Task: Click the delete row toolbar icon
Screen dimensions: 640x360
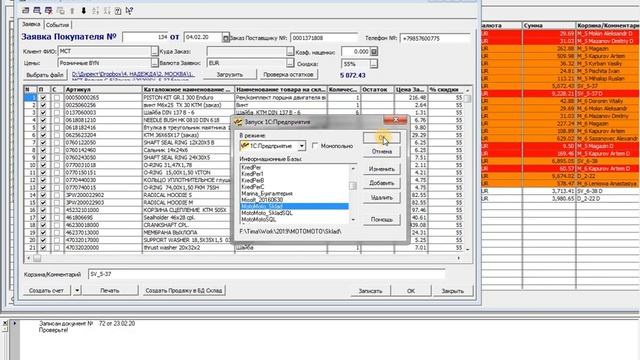Action: point(49,11)
